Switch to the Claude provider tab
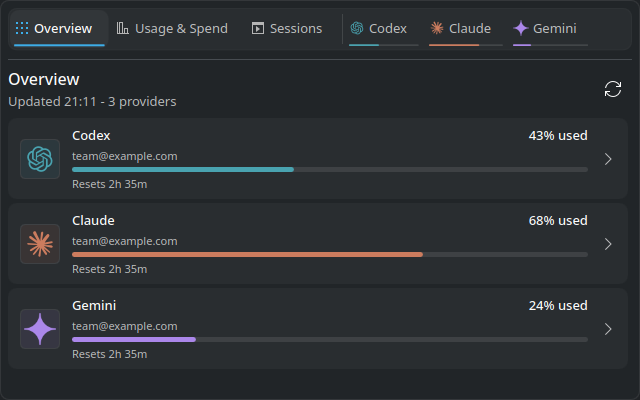 (x=465, y=29)
